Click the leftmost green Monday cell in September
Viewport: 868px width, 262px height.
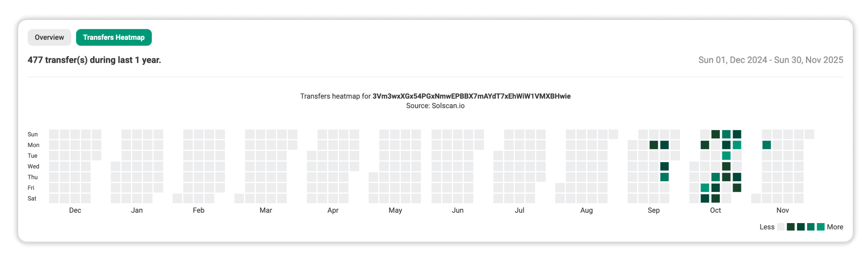[654, 145]
